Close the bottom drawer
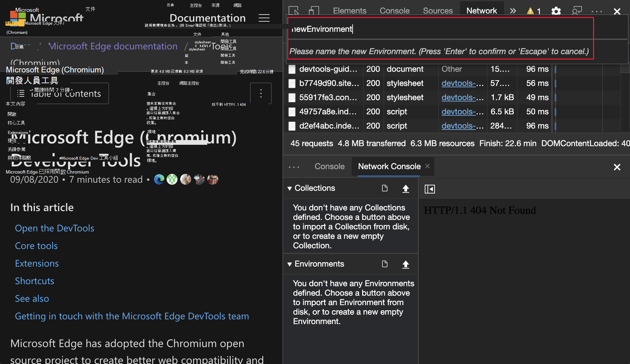 tap(617, 167)
